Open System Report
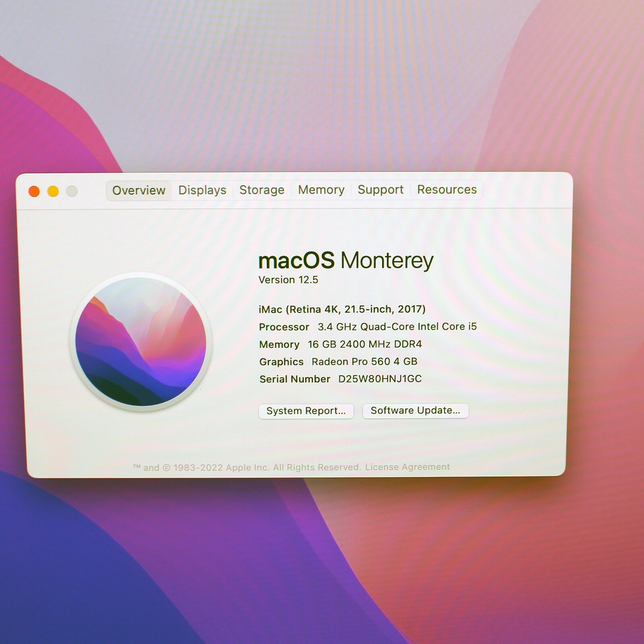This screenshot has width=644, height=644. pos(306,411)
